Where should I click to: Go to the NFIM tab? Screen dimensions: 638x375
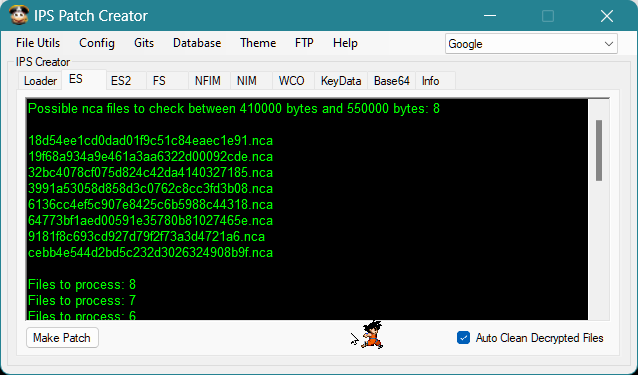pos(208,81)
